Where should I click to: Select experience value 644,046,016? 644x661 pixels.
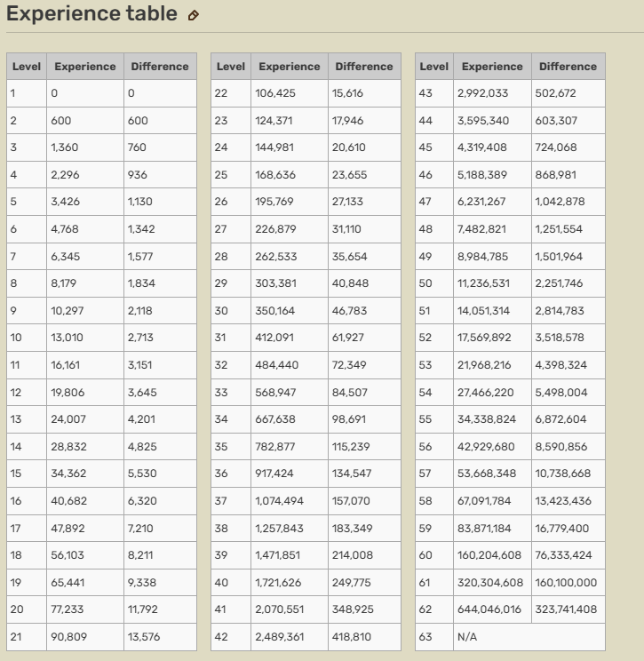(x=489, y=609)
